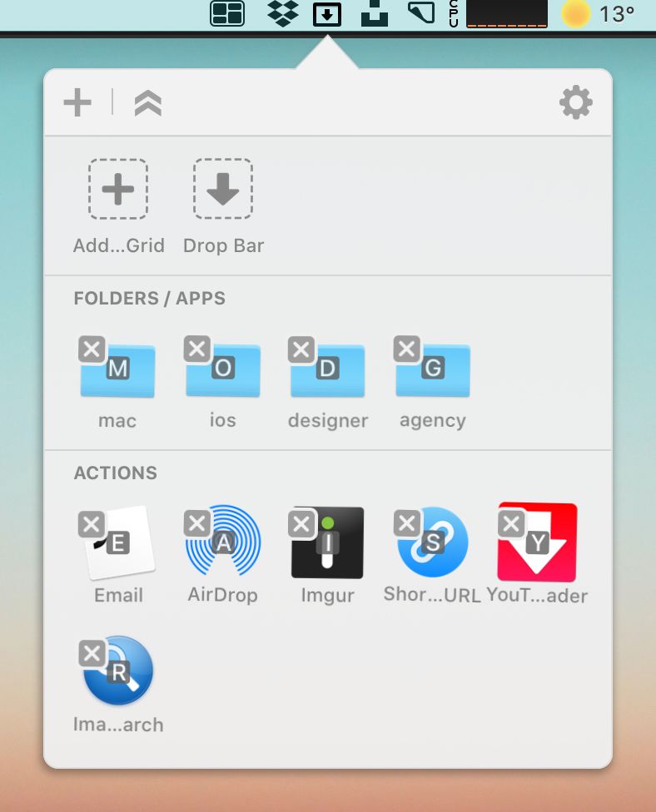This screenshot has width=656, height=812.
Task: Run the Shorten URL action
Action: pyautogui.click(x=433, y=542)
